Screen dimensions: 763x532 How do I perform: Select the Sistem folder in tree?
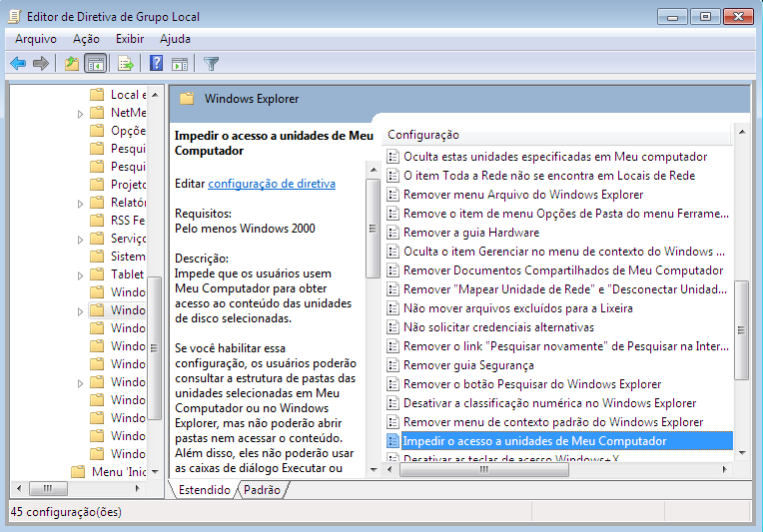pos(128,257)
